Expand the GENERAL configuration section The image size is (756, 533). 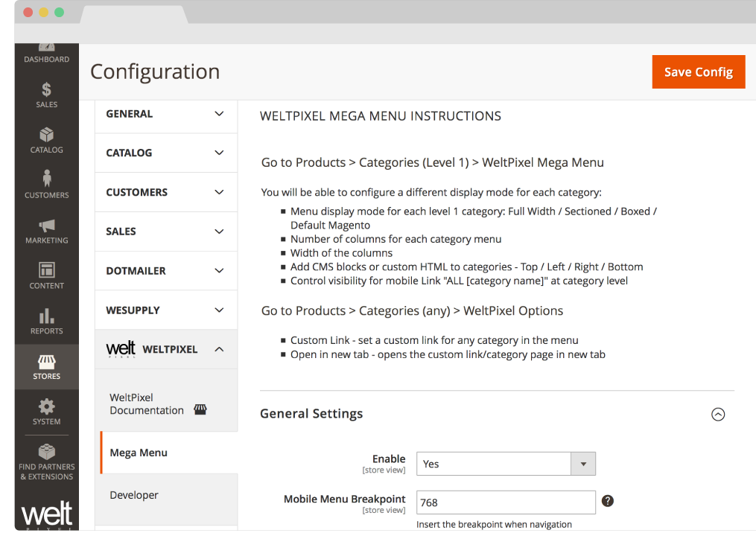[x=165, y=113]
